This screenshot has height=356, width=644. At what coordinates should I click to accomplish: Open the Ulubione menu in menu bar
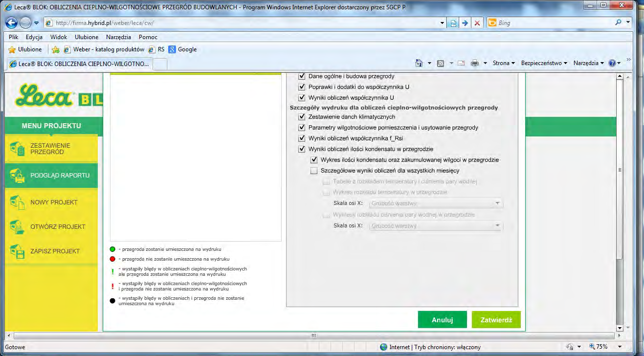point(87,37)
